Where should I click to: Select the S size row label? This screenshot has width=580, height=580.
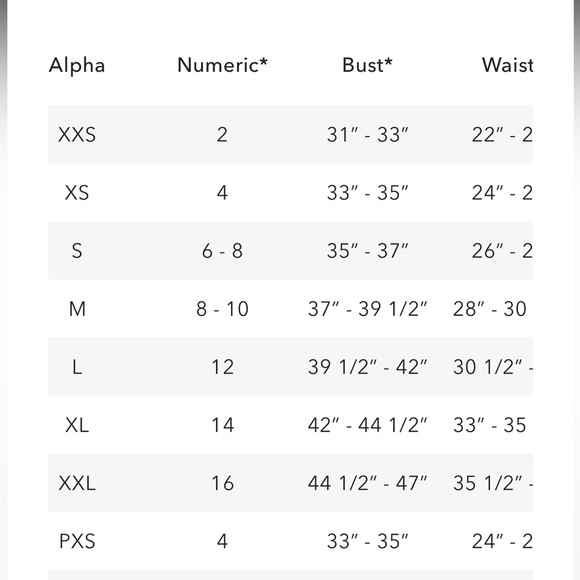(x=77, y=250)
